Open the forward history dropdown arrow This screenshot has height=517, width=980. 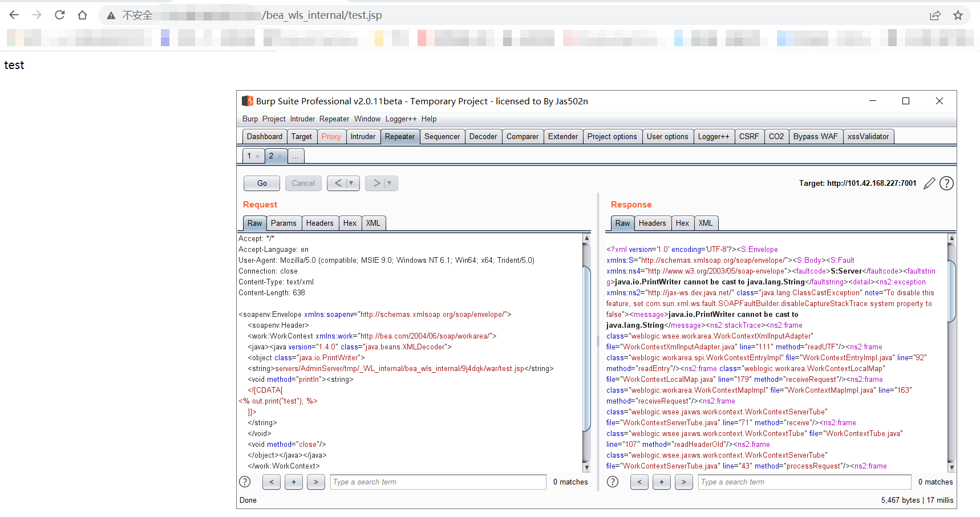(x=390, y=183)
